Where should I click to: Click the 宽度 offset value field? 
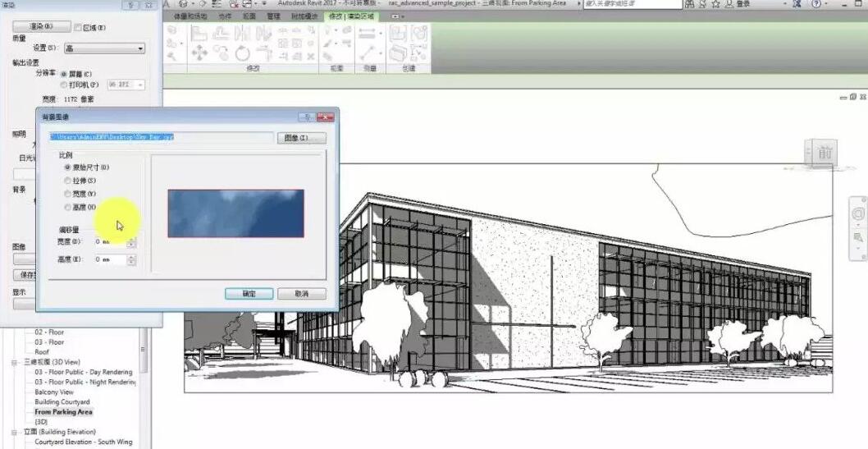[111, 242]
